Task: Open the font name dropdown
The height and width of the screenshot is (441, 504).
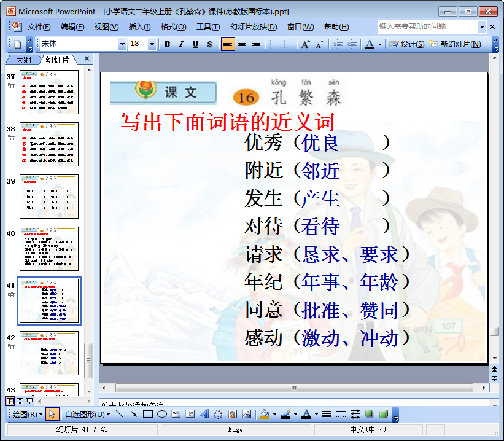Action: click(122, 44)
